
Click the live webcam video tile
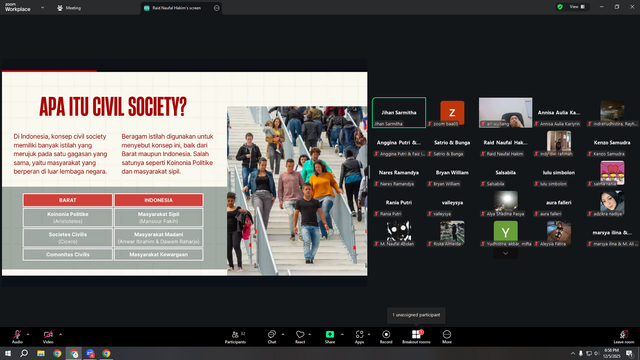coord(505,113)
